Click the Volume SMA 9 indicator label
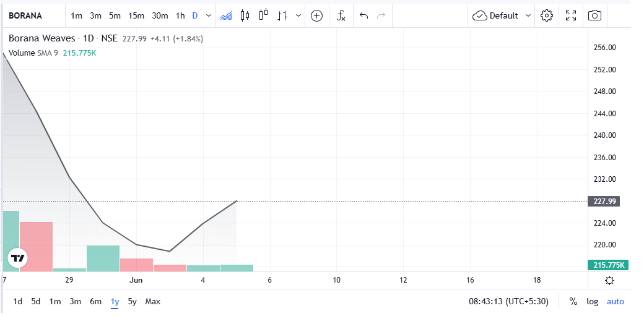This screenshot has height=316, width=644. pyautogui.click(x=33, y=53)
